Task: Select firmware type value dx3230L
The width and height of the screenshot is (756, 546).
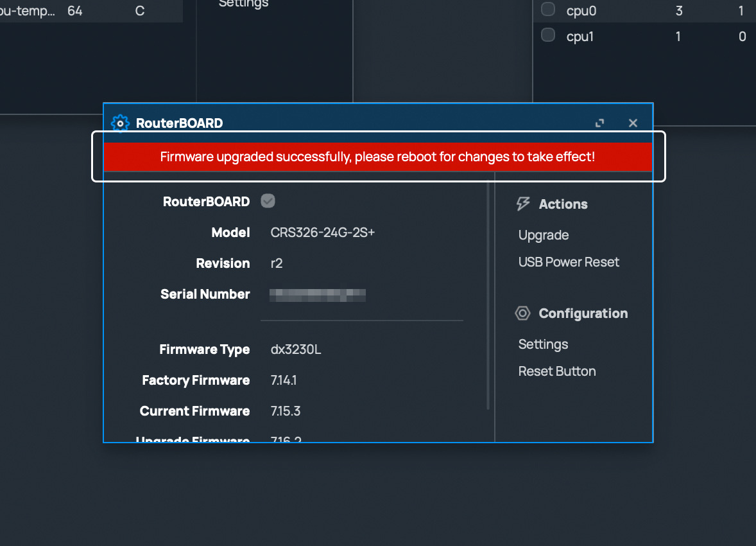Action: point(296,349)
